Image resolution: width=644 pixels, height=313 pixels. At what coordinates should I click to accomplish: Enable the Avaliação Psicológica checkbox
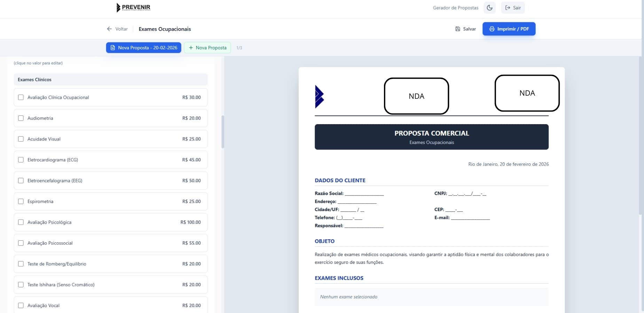pos(21,222)
